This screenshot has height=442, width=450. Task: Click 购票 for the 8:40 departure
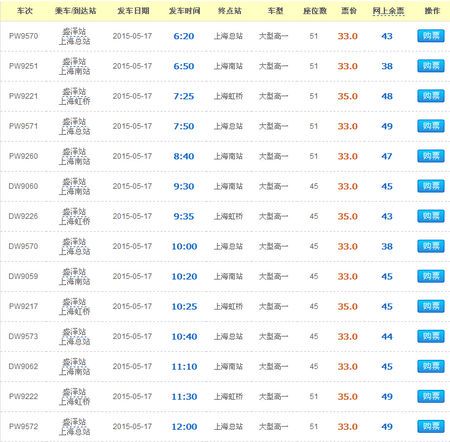431,156
